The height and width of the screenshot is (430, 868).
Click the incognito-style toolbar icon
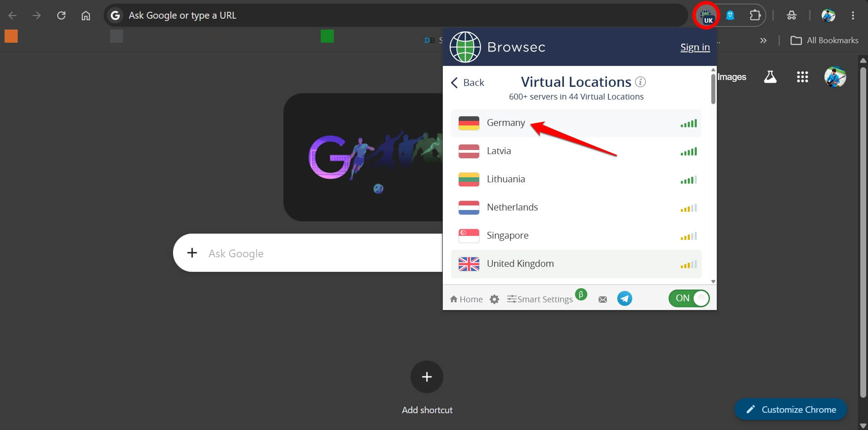791,15
